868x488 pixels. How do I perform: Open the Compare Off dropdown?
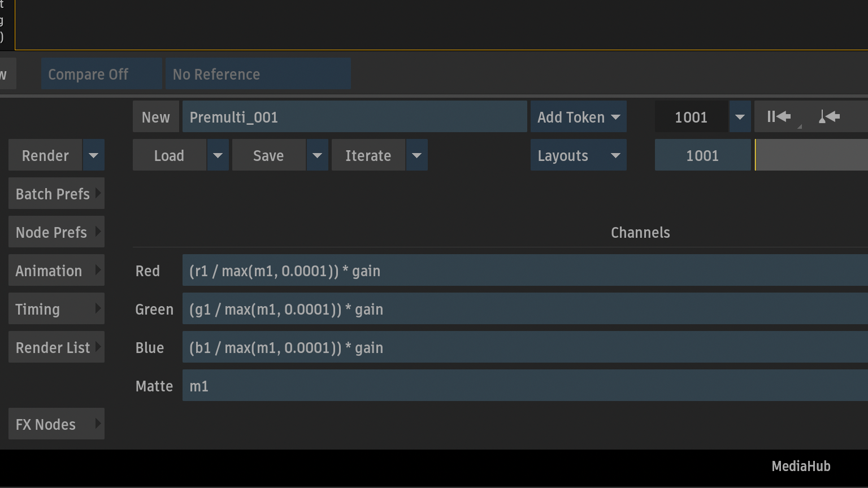(102, 74)
